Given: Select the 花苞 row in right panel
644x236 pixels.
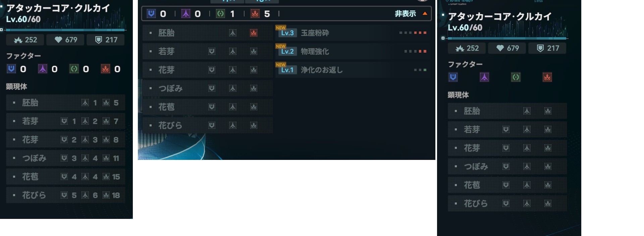Looking at the screenshot, I should [x=507, y=185].
